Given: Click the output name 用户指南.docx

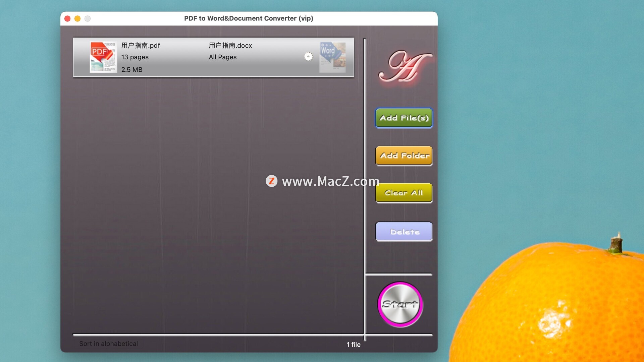Looking at the screenshot, I should pyautogui.click(x=230, y=45).
